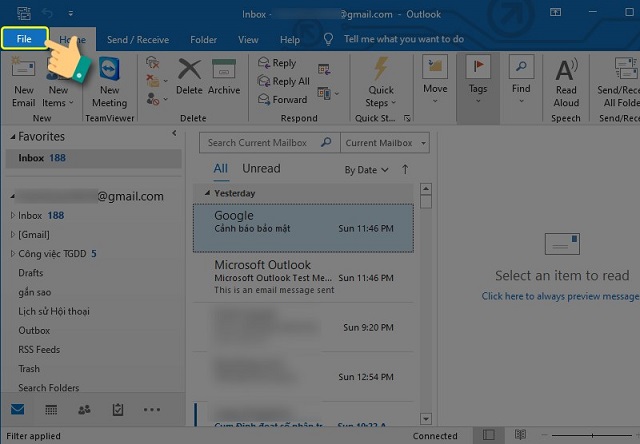Open the Drafts folder
This screenshot has height=444, width=640.
coord(31,273)
